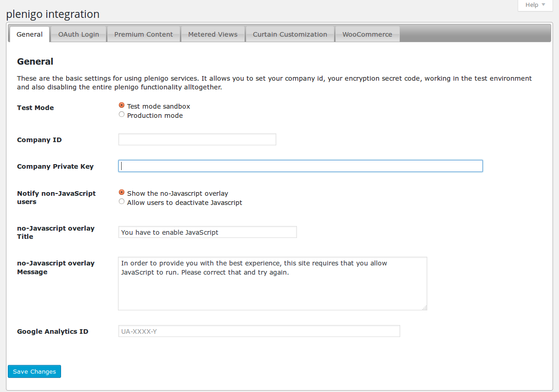
Task: Open the Metered Views tab
Action: click(213, 34)
